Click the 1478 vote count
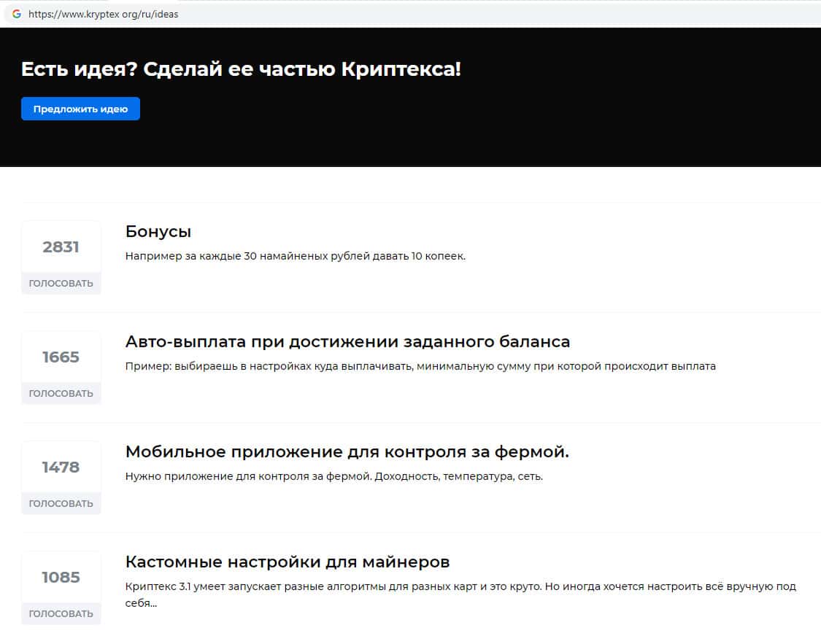821x644 pixels. pyautogui.click(x=61, y=467)
